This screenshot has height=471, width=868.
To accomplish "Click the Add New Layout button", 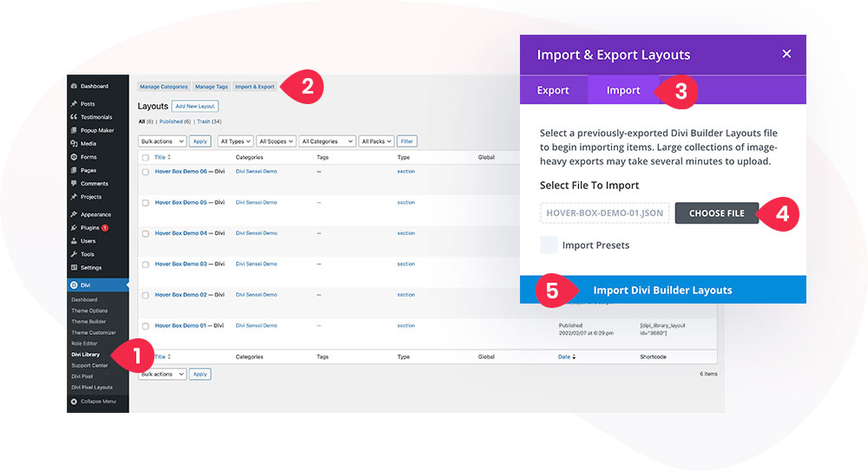I will [x=194, y=107].
